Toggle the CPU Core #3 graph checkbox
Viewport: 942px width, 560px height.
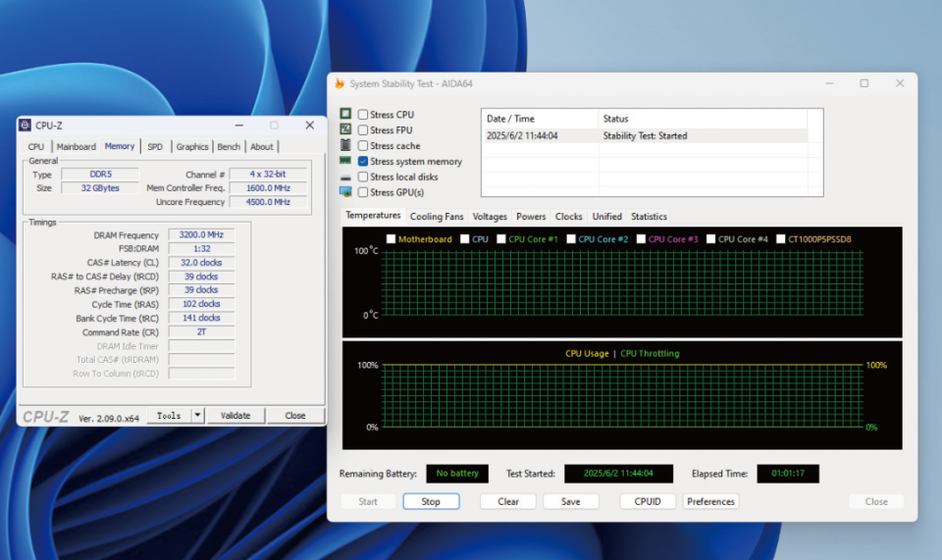coord(641,239)
